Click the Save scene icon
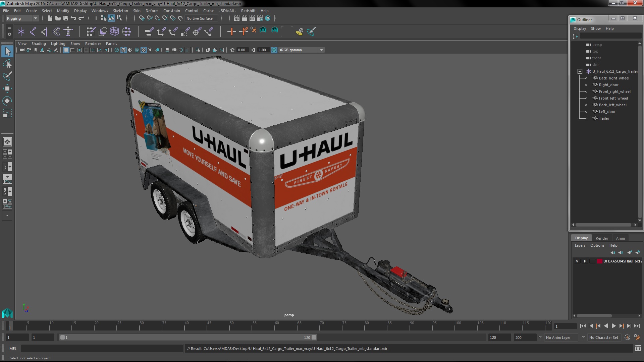Screen dimensions: 644x362 (x=66, y=18)
